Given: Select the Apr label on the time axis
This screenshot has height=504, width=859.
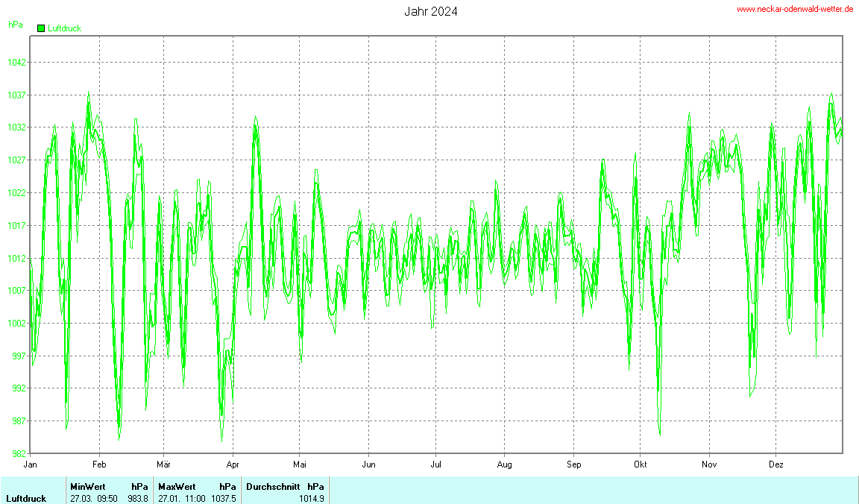Looking at the screenshot, I should coord(233,464).
